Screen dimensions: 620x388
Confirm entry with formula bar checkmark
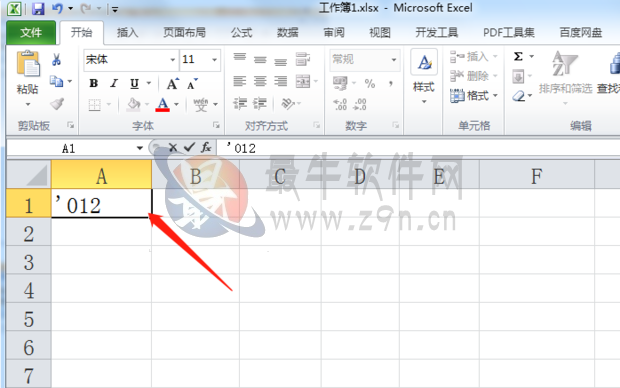tap(189, 148)
